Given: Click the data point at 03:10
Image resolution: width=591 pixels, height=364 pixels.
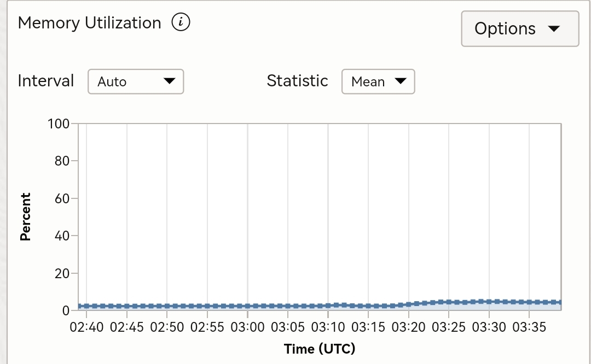Looking at the screenshot, I should [328, 306].
